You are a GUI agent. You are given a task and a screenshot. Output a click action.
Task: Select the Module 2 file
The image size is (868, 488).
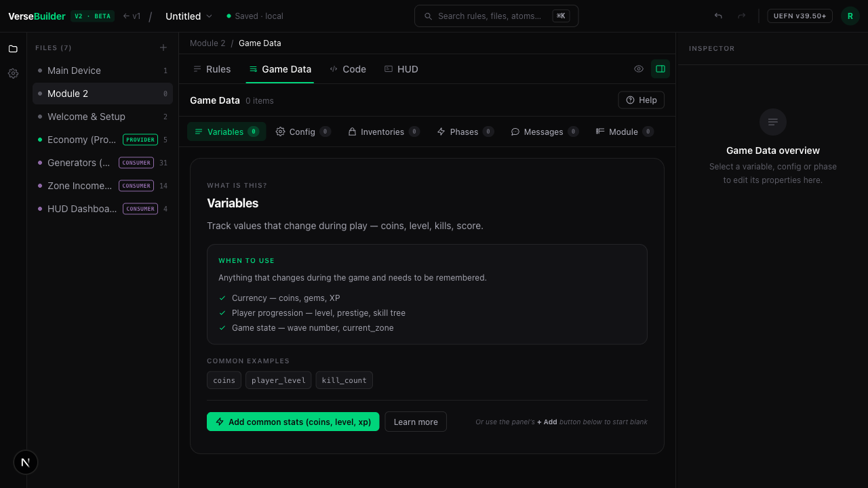tap(102, 94)
